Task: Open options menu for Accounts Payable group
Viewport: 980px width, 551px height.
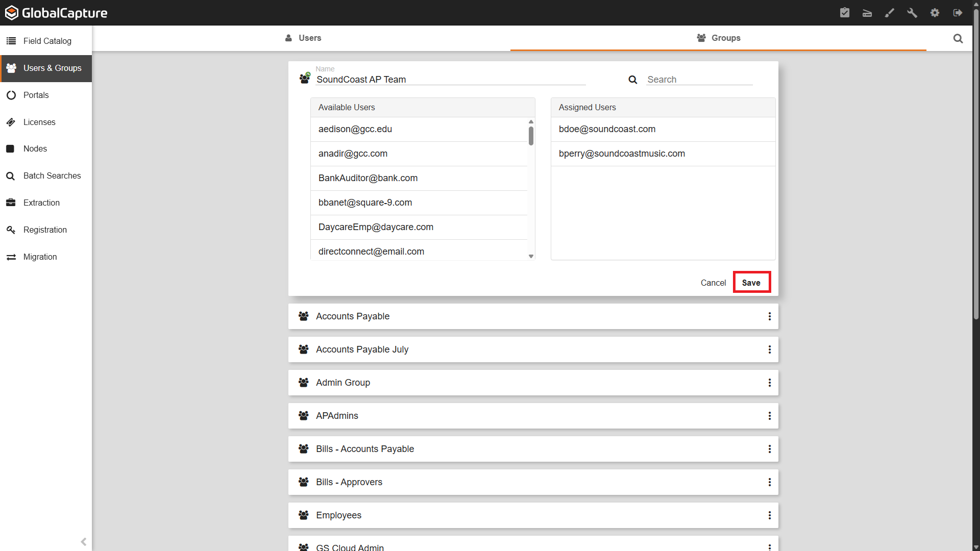Action: (770, 316)
